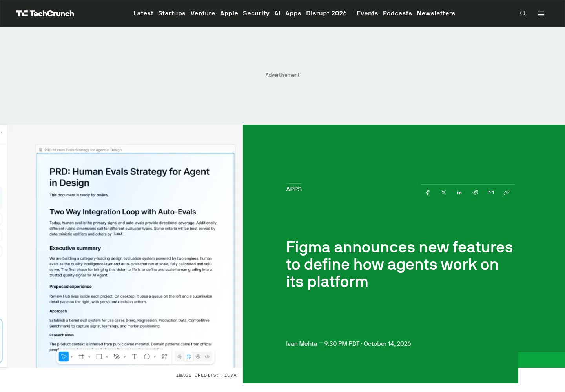The image size is (565, 392).
Task: Share article on Facebook
Action: click(428, 192)
